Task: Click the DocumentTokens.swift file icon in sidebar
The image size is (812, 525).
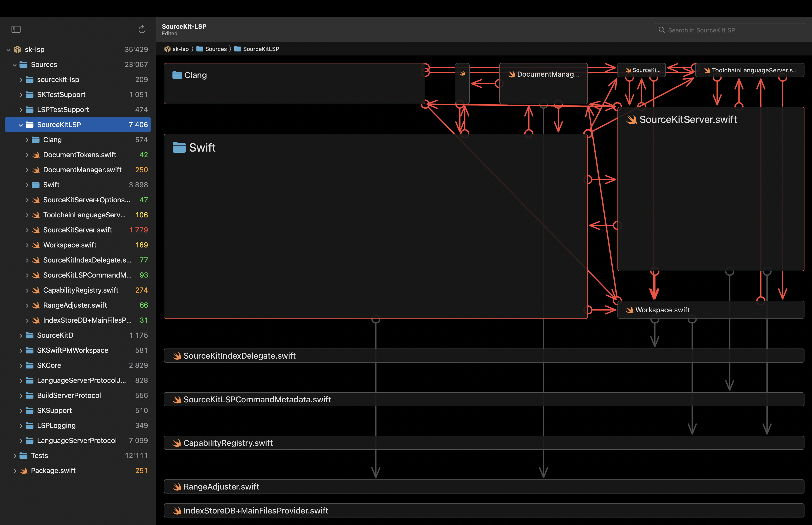Action: [x=36, y=155]
